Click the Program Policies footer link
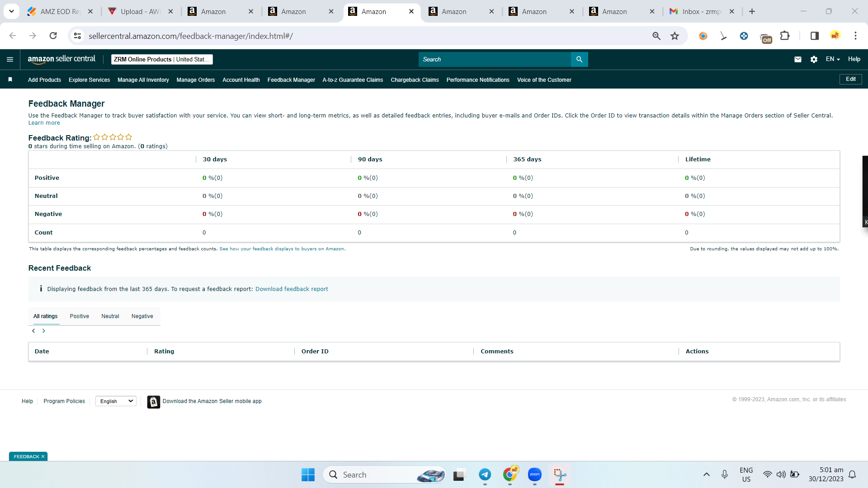 point(64,401)
